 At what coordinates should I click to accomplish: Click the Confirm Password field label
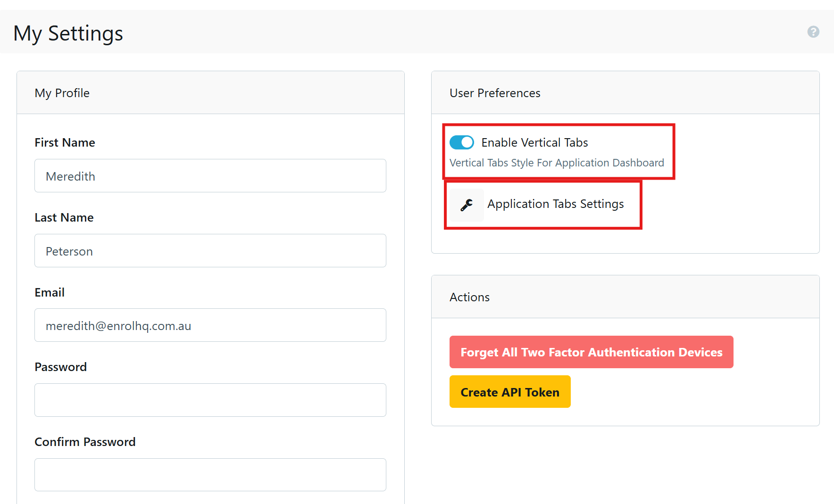click(x=85, y=442)
